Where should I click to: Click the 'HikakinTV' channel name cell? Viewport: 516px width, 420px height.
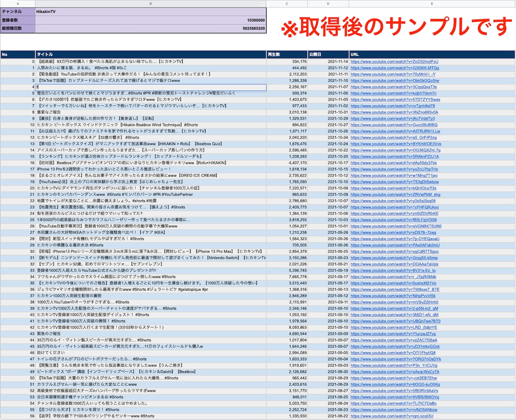pos(151,12)
